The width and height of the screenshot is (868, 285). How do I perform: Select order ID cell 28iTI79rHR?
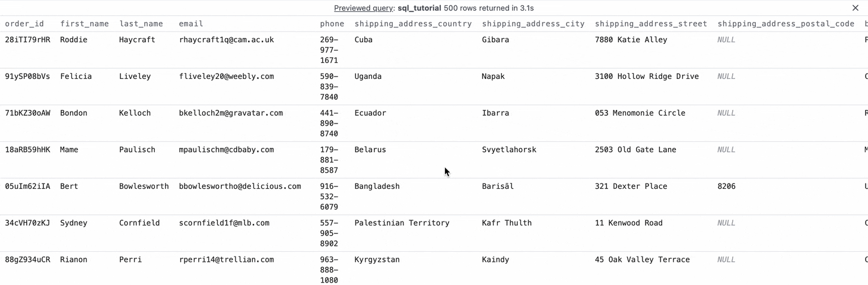click(x=28, y=40)
